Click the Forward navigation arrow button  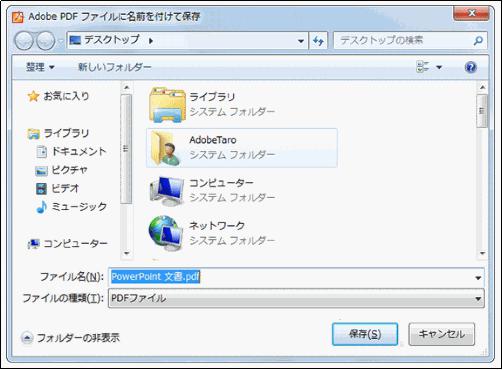46,41
